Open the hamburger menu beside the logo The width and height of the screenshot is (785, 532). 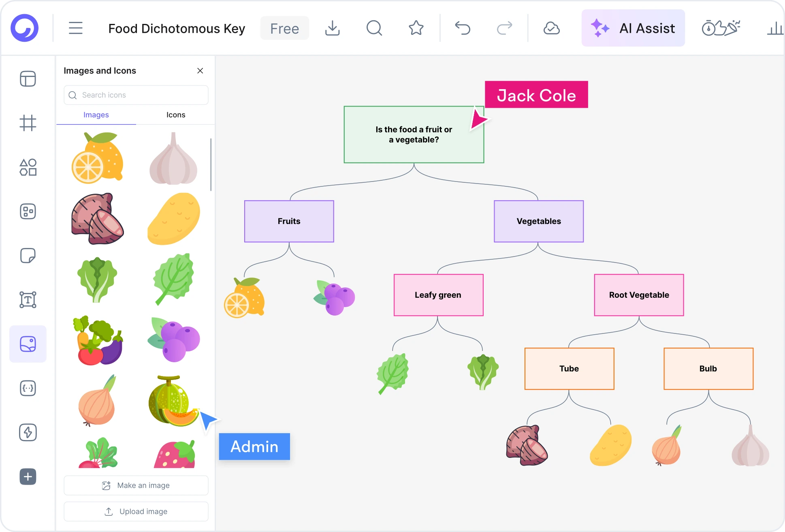pos(75,28)
